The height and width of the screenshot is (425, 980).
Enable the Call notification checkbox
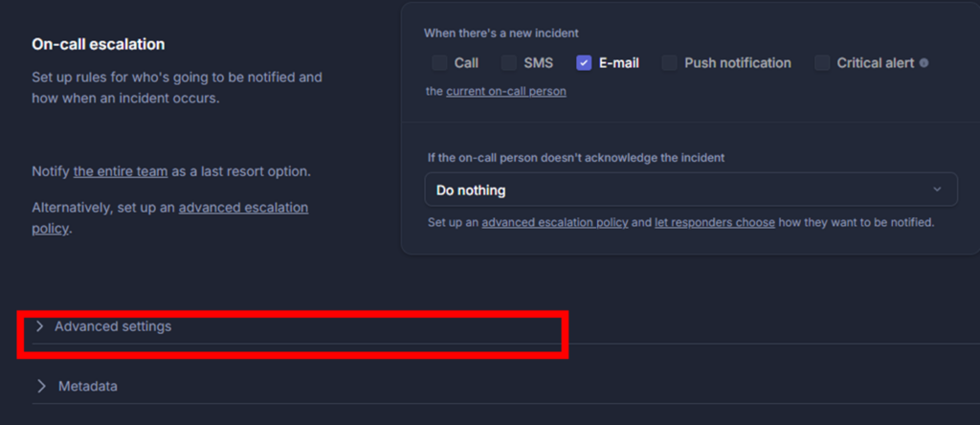tap(439, 63)
